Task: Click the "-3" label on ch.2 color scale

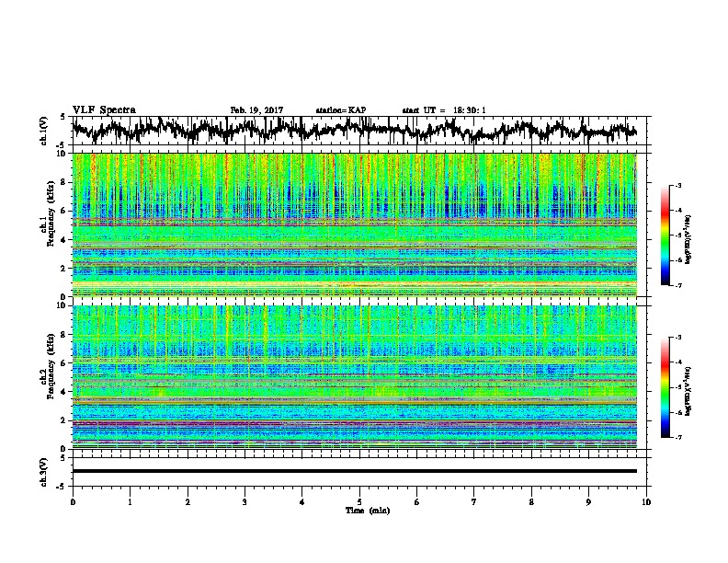Action: 677,338
